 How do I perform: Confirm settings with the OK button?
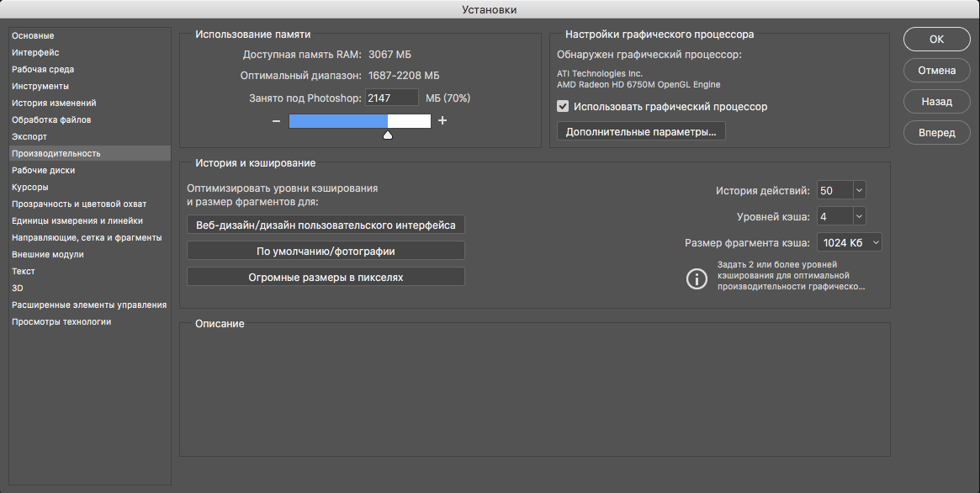[x=936, y=40]
